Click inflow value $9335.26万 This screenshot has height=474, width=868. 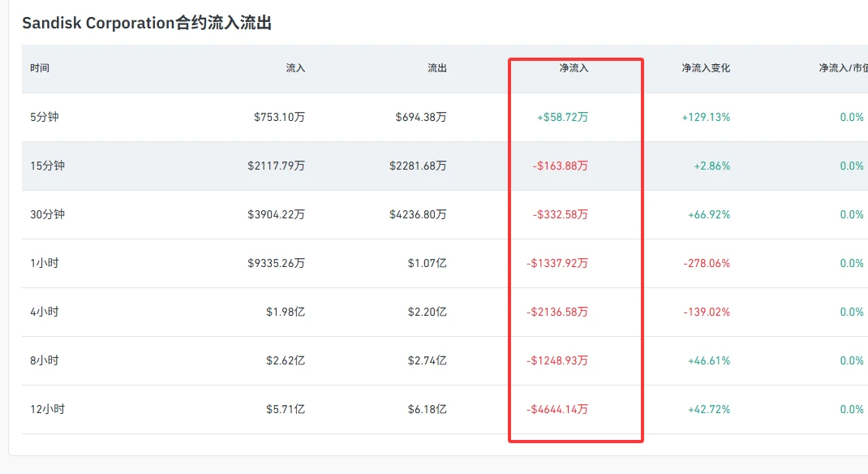click(x=277, y=263)
